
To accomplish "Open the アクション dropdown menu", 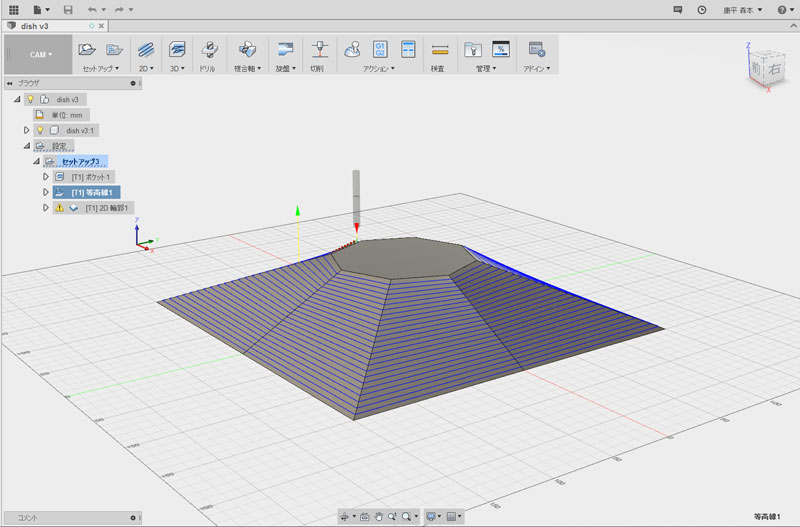I will tap(379, 68).
